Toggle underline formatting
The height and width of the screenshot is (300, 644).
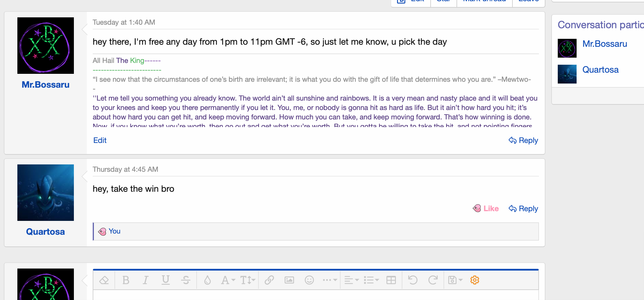(166, 280)
